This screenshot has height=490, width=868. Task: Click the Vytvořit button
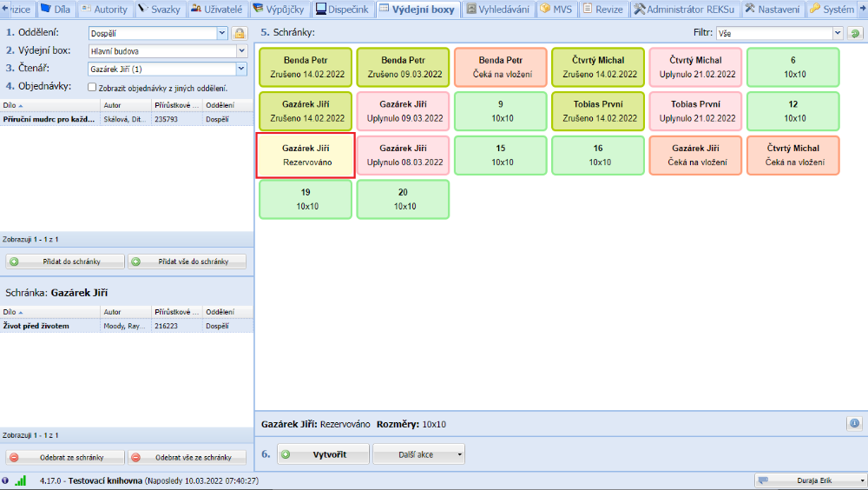pyautogui.click(x=321, y=454)
